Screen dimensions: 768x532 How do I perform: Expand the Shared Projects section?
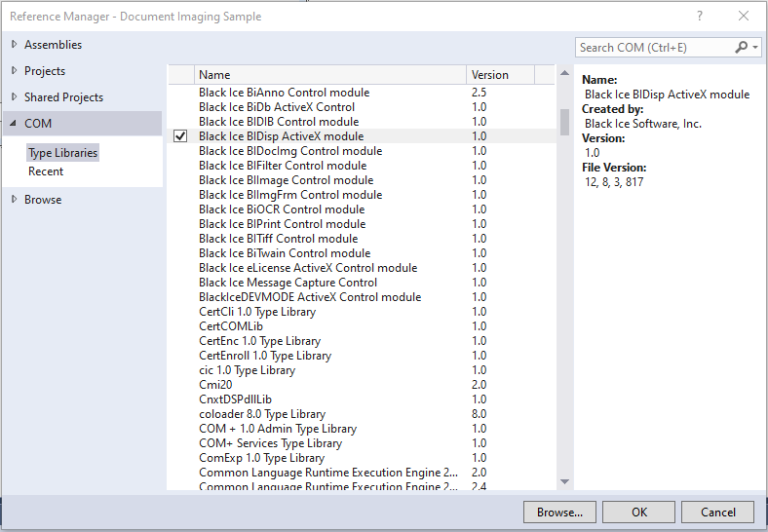tap(14, 97)
